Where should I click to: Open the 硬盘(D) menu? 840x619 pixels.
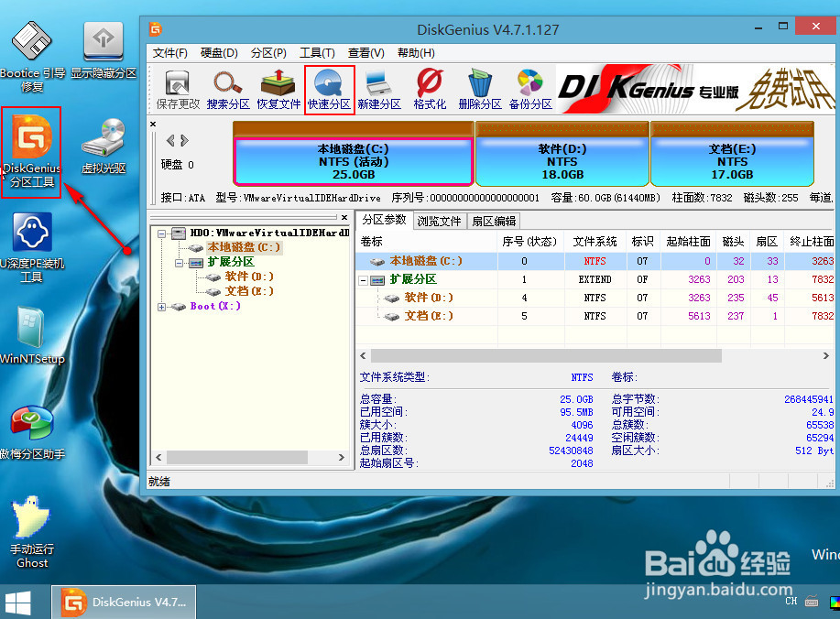(219, 53)
